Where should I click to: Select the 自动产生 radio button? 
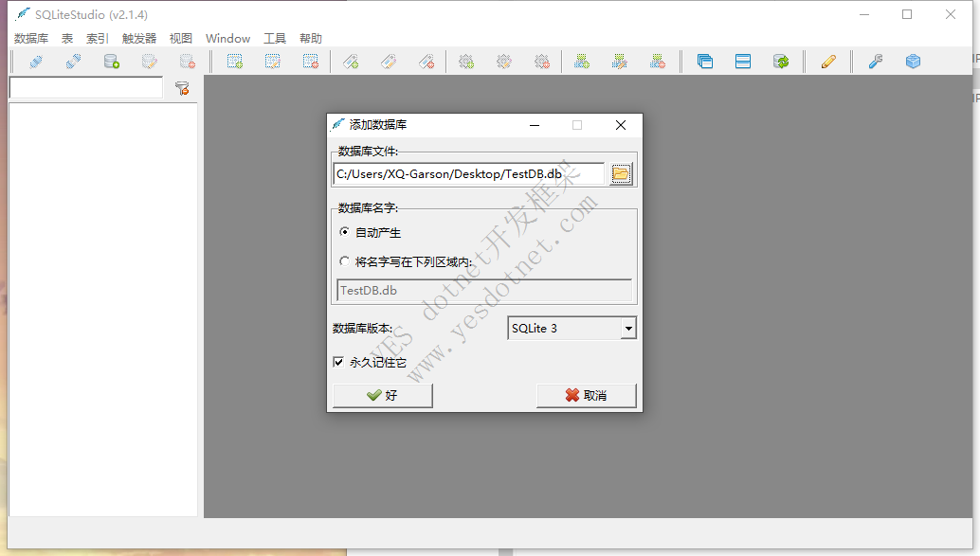pyautogui.click(x=344, y=232)
